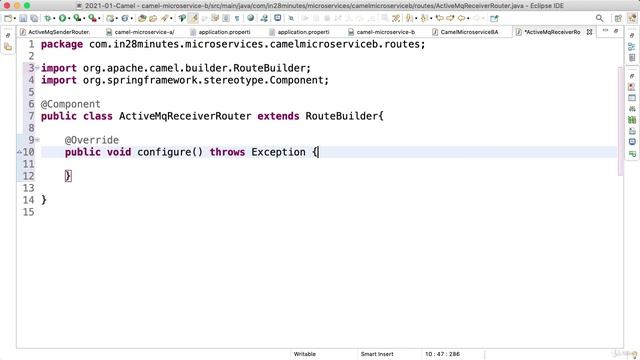640x360 pixels.
Task: Save the current file with Save icon
Action: point(23,18)
